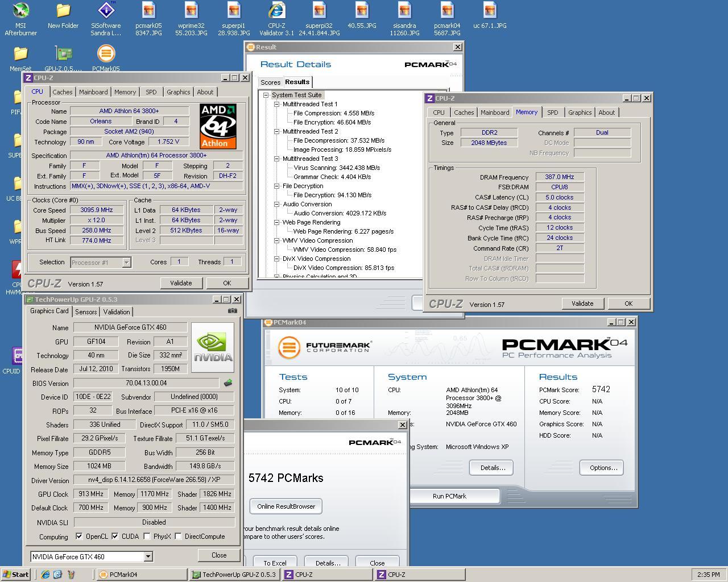Open pcmark05 8347.JPG file icon

148,19
